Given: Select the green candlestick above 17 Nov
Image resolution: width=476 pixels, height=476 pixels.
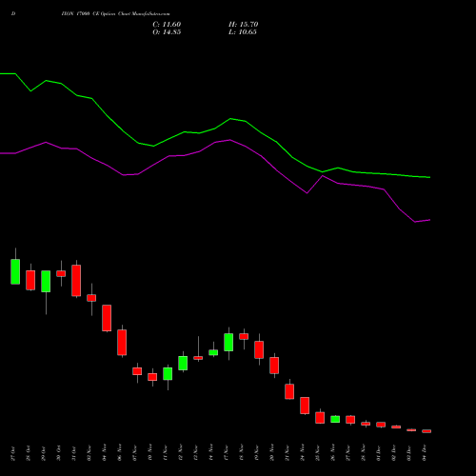Looking at the screenshot, I should (228, 342).
